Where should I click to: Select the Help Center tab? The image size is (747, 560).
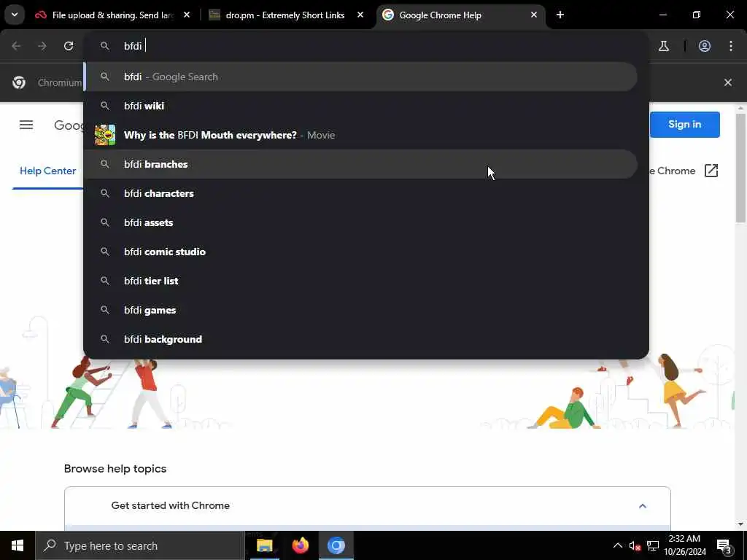coord(47,171)
